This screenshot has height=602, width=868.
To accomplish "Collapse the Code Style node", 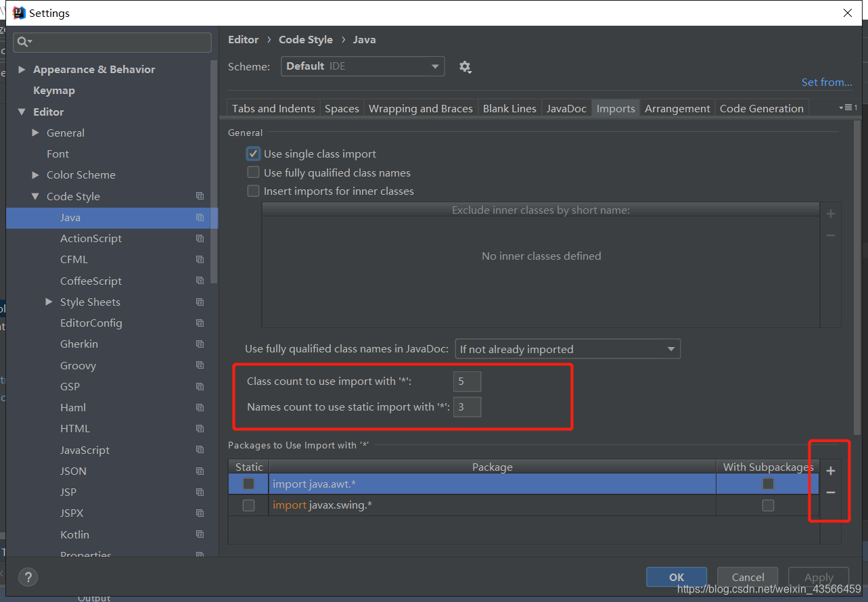I will point(36,196).
